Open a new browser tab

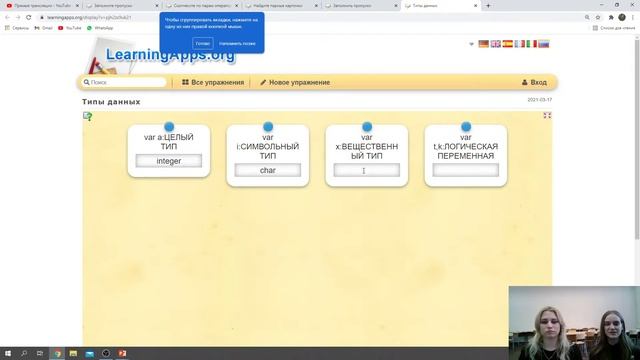(x=488, y=6)
